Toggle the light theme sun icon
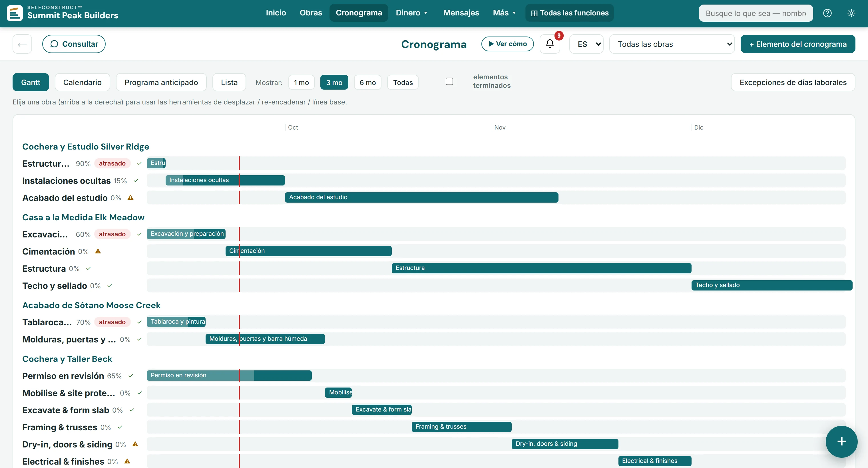Viewport: 868px width, 468px height. (x=851, y=13)
